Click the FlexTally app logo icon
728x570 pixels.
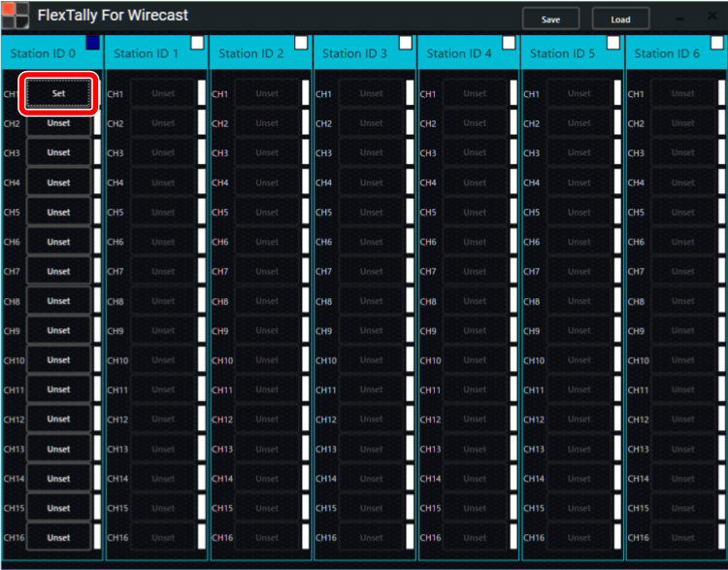coord(16,17)
